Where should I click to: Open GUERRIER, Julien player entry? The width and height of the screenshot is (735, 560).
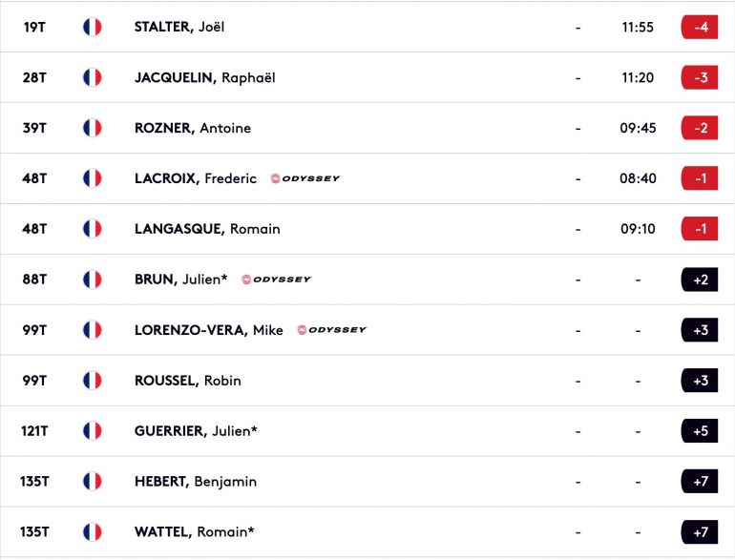196,431
